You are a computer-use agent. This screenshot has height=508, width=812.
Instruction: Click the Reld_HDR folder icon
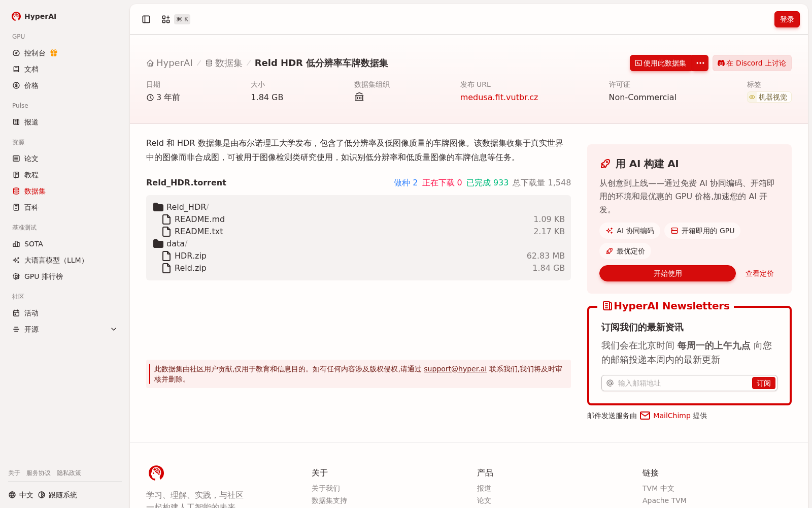click(158, 207)
